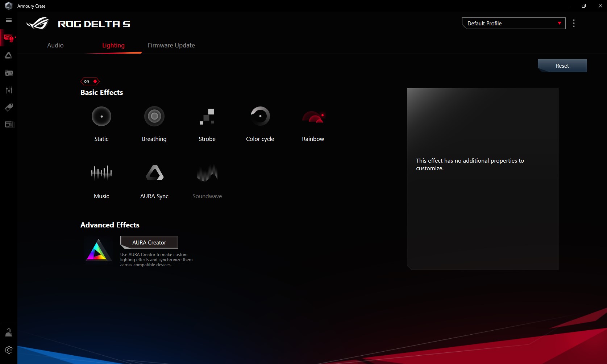Open the Devices icon in the sidebar
The image size is (607, 364).
pos(9,38)
